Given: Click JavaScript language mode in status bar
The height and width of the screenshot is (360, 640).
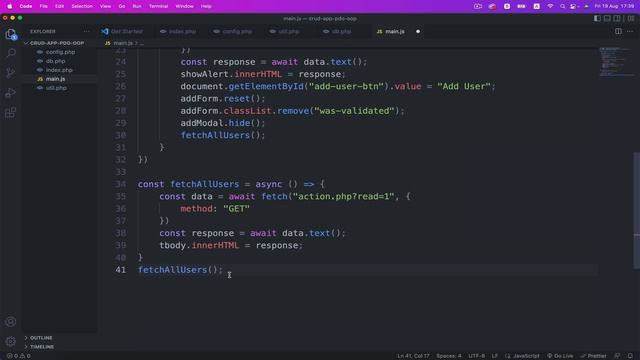Looking at the screenshot, I should [x=522, y=356].
